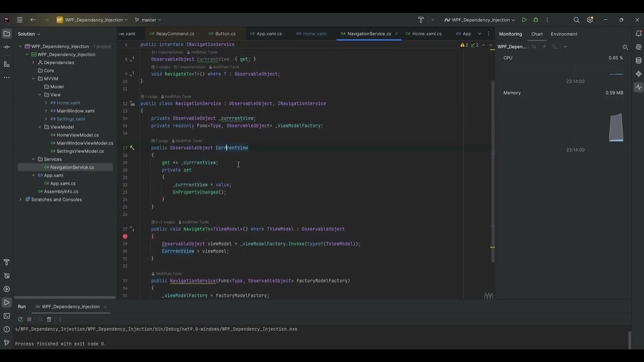Viewport: 644px width, 362px height.
Task: Open the Environment tab in Monitoring
Action: pyautogui.click(x=564, y=34)
